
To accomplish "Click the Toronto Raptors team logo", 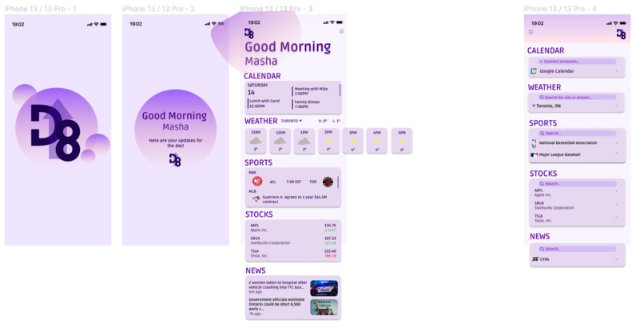I will [x=328, y=182].
